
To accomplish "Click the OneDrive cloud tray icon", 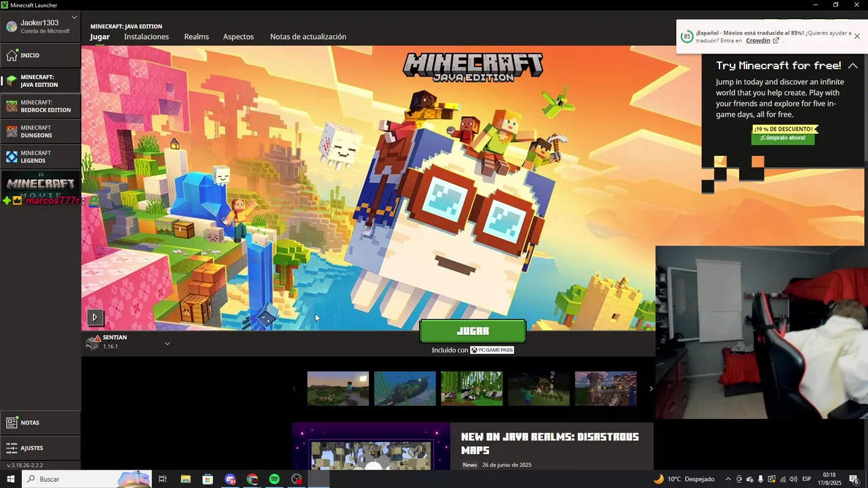I will 750,479.
